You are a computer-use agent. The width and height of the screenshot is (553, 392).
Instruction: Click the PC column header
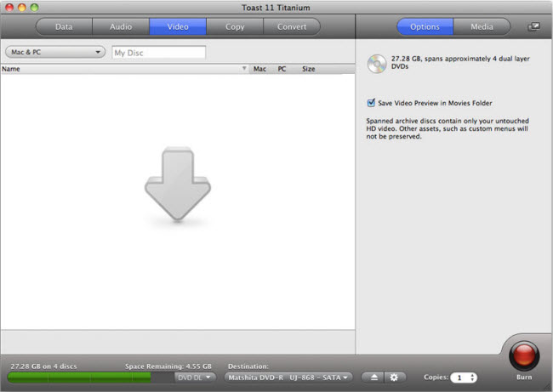point(282,69)
